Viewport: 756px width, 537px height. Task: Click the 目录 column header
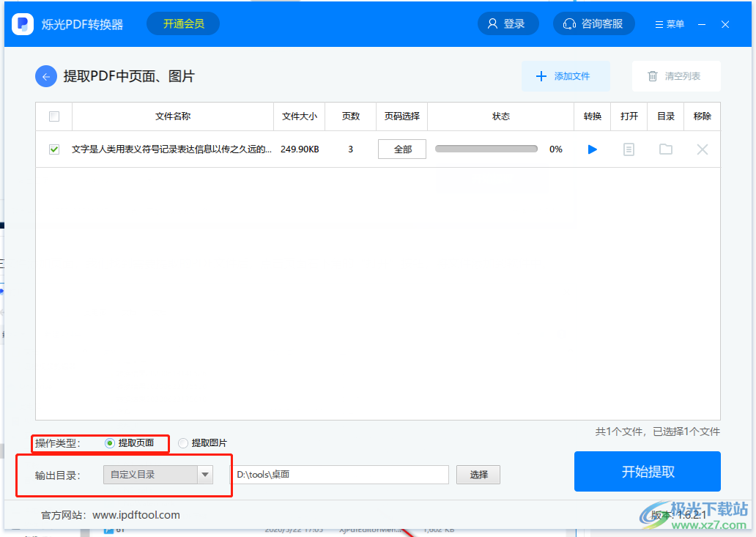click(x=666, y=116)
